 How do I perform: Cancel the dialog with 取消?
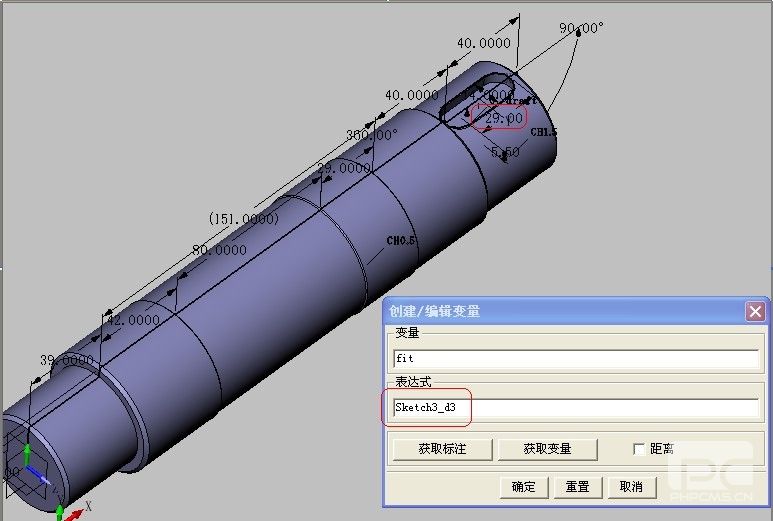click(631, 487)
